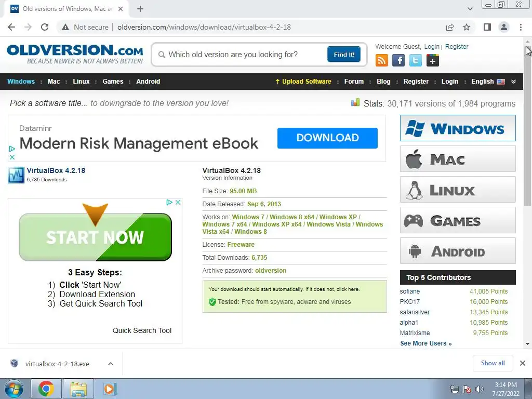Close the Dataminr ad banner

click(12, 157)
